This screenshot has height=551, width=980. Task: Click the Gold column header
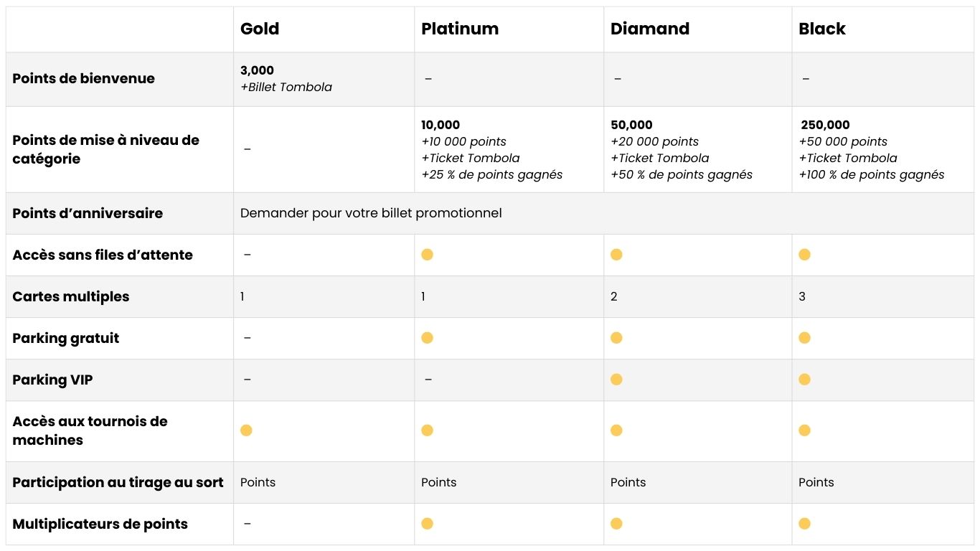point(260,29)
